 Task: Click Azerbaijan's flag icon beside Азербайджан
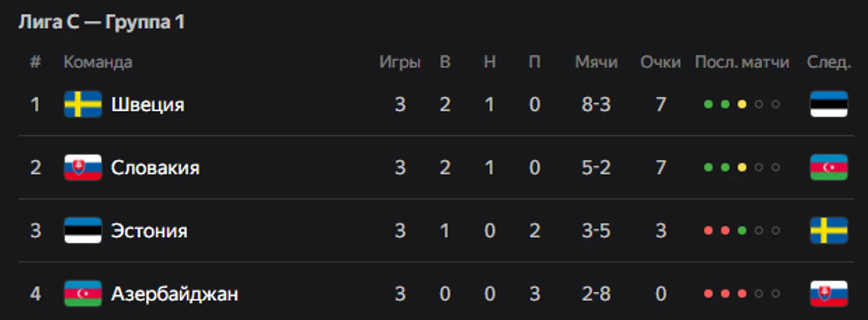click(x=83, y=294)
